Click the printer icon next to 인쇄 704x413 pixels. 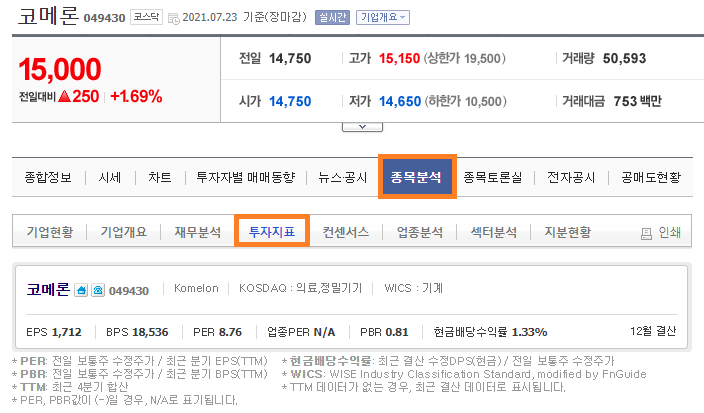(646, 233)
